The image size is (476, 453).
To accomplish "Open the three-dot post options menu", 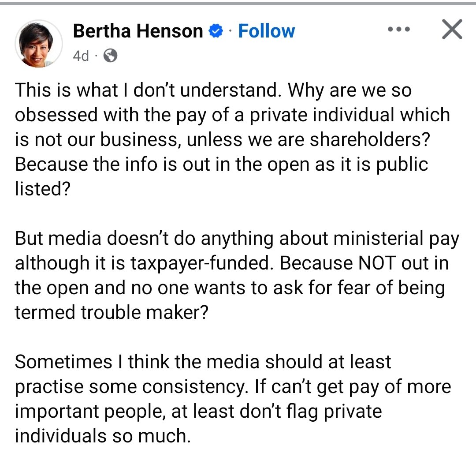I will [399, 30].
